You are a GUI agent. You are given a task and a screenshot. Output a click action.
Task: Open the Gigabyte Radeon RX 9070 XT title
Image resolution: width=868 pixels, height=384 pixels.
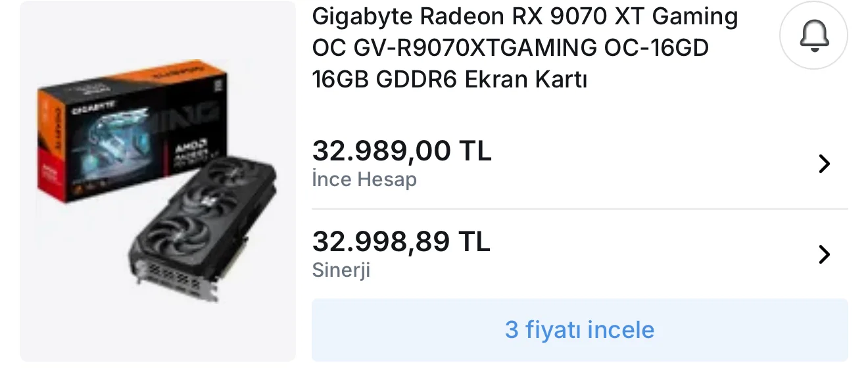[x=525, y=48]
